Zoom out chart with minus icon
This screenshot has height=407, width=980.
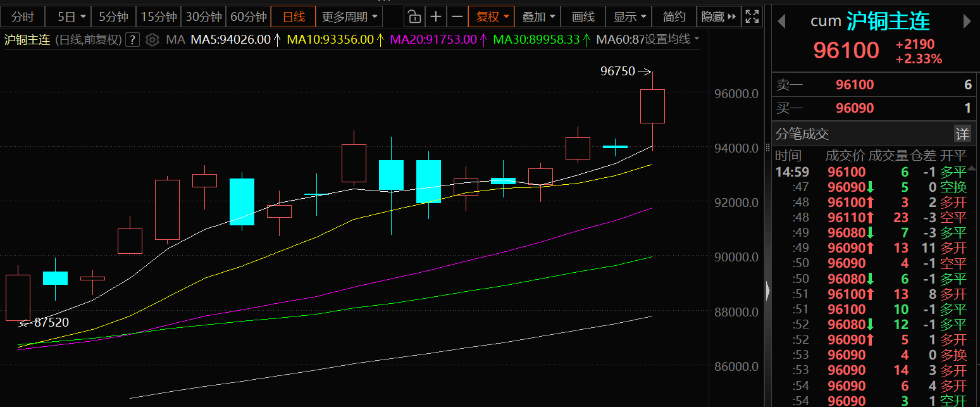coord(457,16)
